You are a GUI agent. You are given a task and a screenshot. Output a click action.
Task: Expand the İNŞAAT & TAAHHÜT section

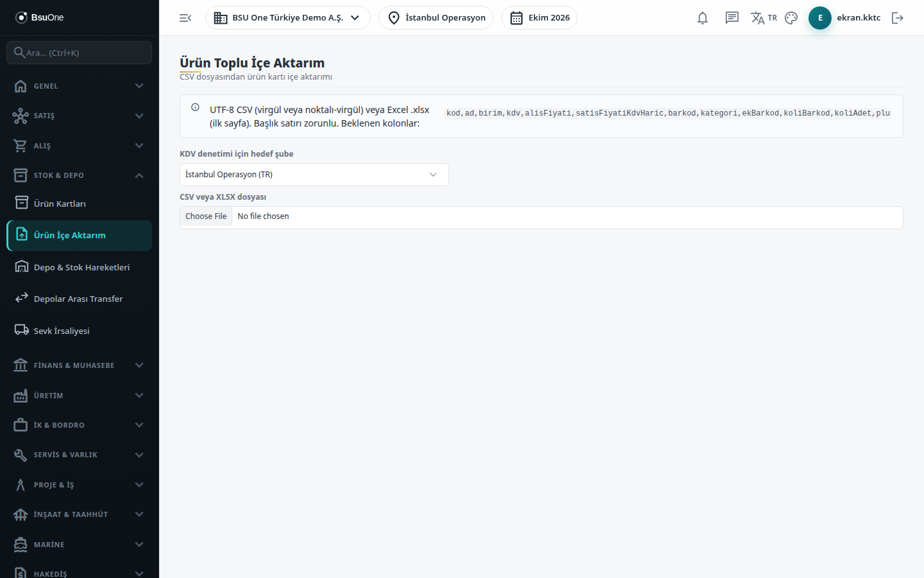79,514
